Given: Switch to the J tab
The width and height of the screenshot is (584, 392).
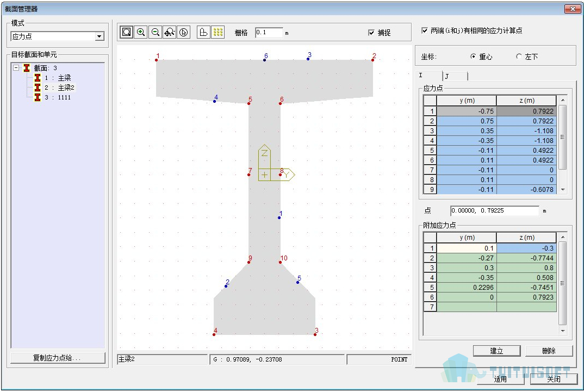Looking at the screenshot, I should [x=455, y=76].
